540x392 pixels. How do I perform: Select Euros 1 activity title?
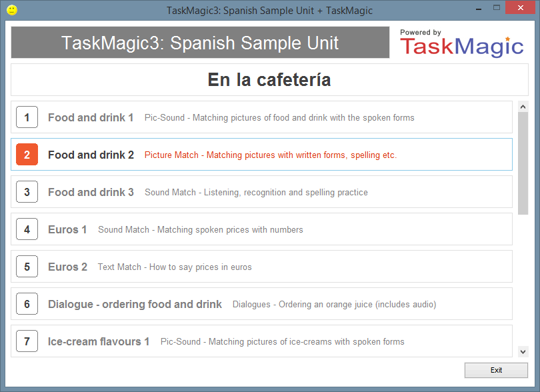tap(67, 229)
